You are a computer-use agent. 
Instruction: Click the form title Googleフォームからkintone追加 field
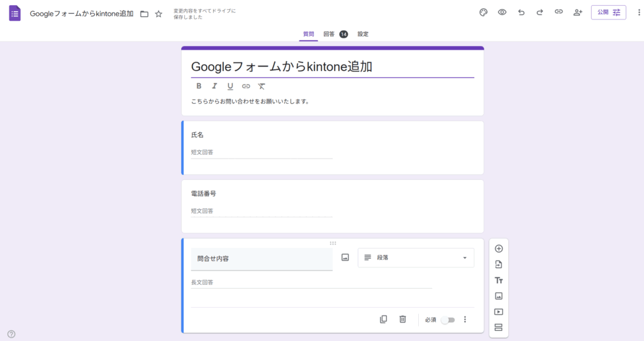tap(332, 67)
